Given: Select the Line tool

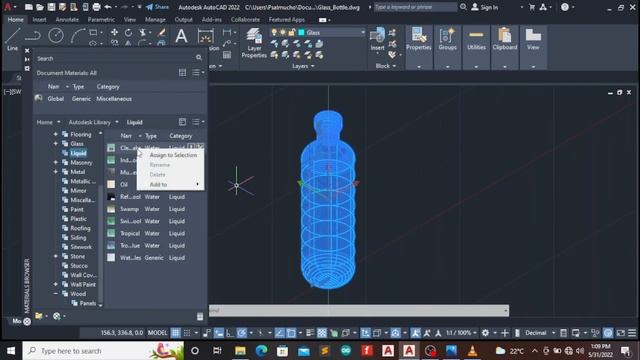Looking at the screenshot, I should (x=12, y=40).
